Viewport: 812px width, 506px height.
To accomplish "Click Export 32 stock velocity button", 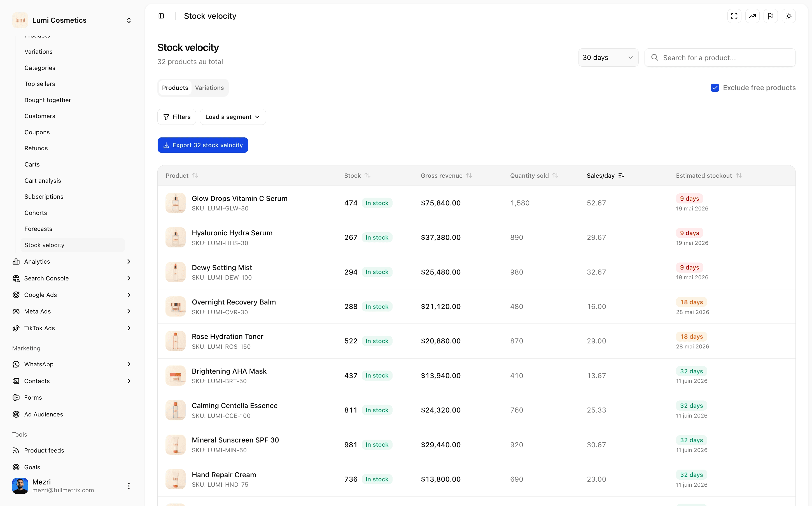I will click(x=203, y=145).
